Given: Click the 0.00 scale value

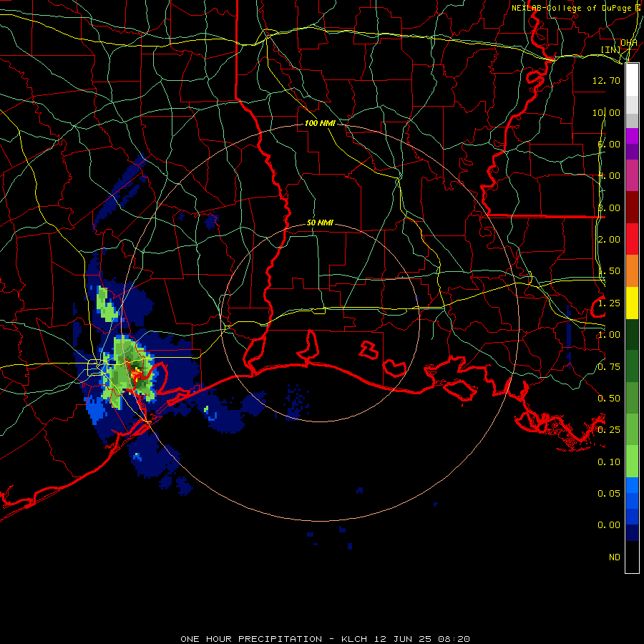Looking at the screenshot, I should click(609, 525).
